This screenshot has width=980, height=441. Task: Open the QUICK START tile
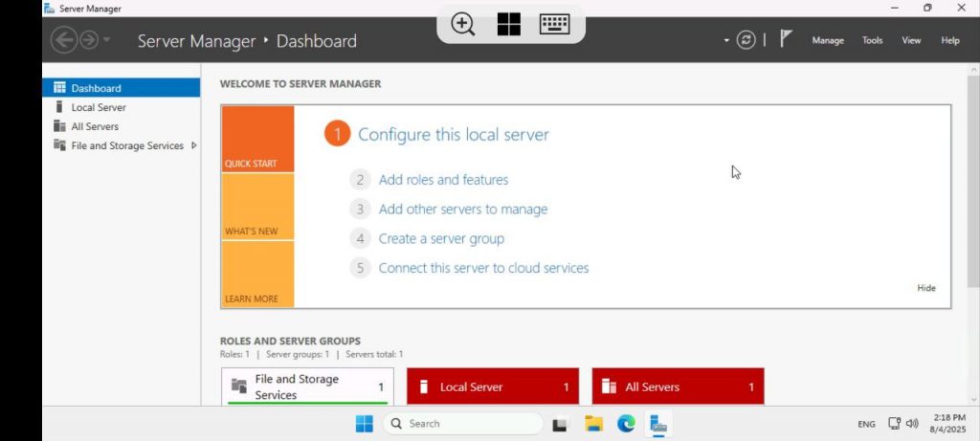click(x=257, y=140)
